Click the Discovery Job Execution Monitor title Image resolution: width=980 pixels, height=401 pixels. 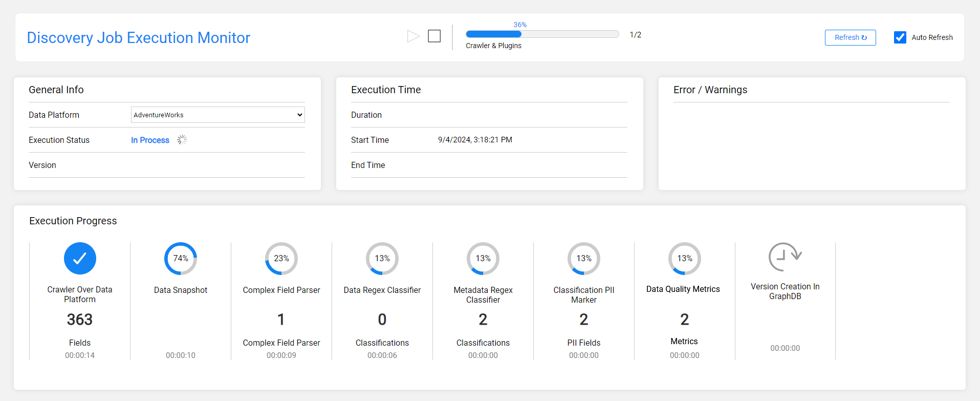[x=138, y=38]
